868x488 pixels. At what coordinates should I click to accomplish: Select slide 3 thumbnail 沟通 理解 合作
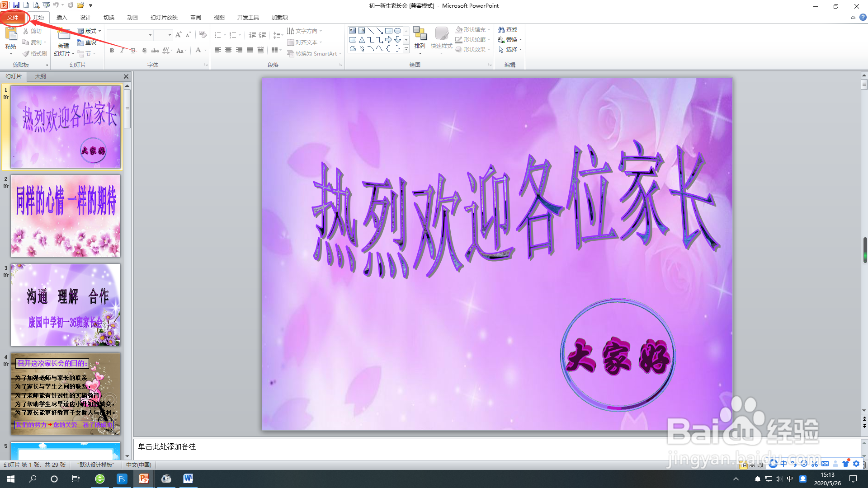click(66, 305)
